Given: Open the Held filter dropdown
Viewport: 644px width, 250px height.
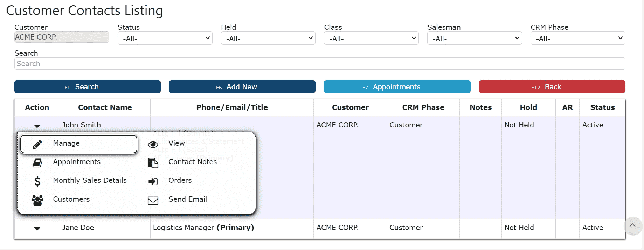Looking at the screenshot, I should 268,38.
